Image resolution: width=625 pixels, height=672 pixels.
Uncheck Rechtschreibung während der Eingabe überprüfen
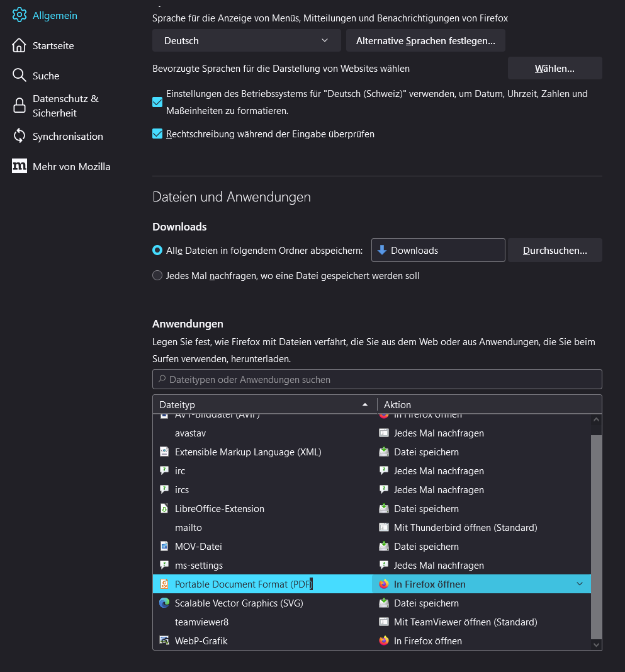pyautogui.click(x=157, y=134)
